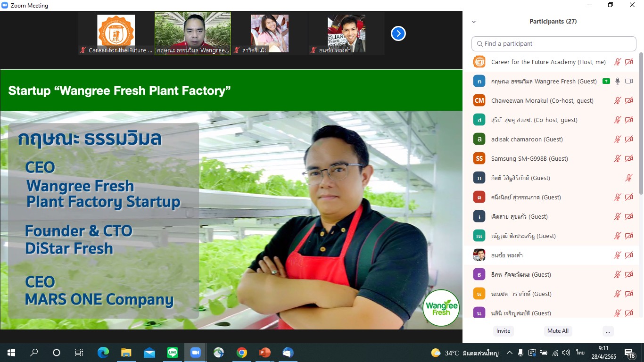Open Google Chrome from the taskbar
The width and height of the screenshot is (644, 362).
coord(241,353)
